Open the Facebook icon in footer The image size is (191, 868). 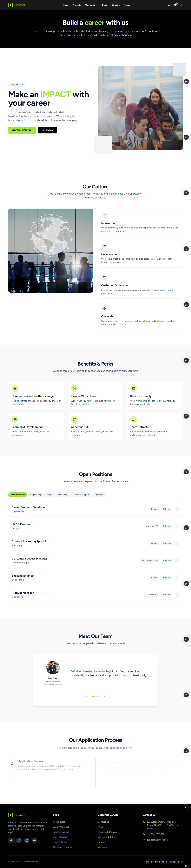11,840
